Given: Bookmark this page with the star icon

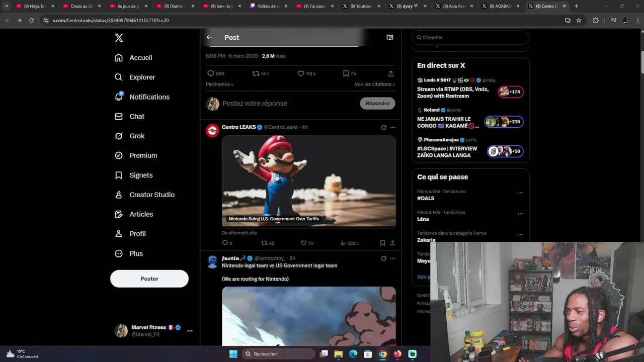Looking at the screenshot, I should [579, 20].
